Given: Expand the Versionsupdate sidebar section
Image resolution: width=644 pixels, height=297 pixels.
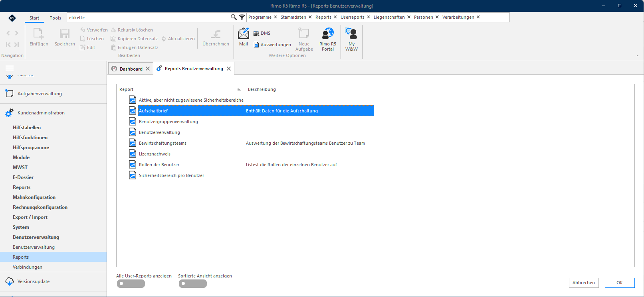Looking at the screenshot, I should pyautogui.click(x=54, y=281).
